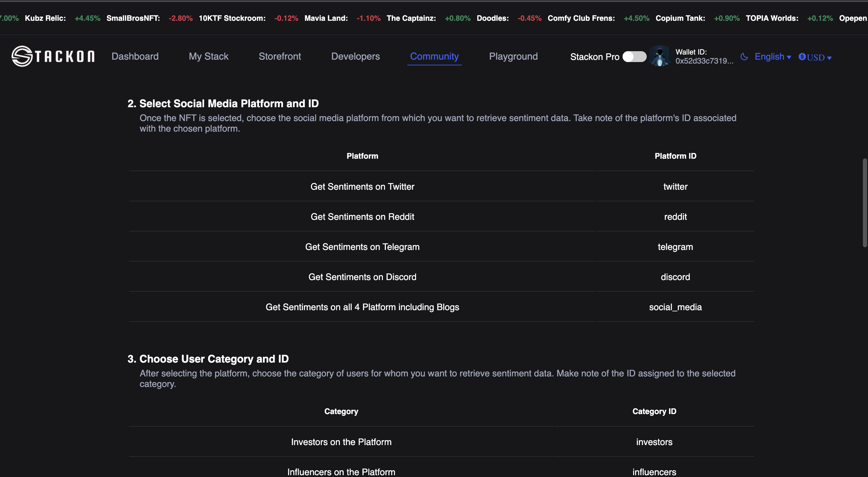Click the USD dollar badge icon
Viewport: 868px width, 477px height.
pyautogui.click(x=802, y=57)
